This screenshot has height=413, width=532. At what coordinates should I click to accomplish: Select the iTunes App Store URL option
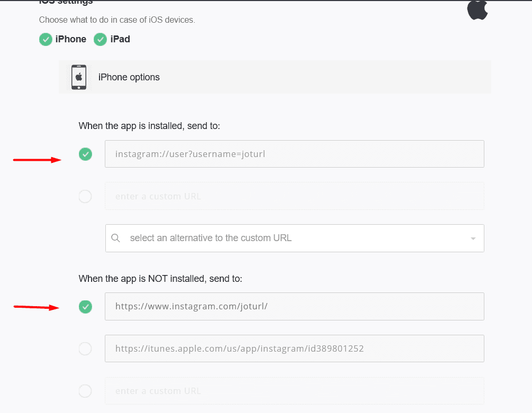pyautogui.click(x=85, y=348)
